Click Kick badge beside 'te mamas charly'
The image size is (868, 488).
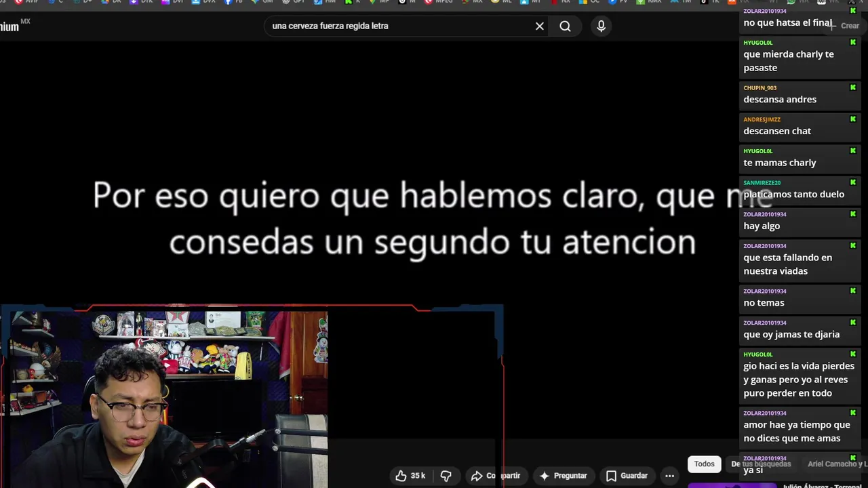coord(853,150)
